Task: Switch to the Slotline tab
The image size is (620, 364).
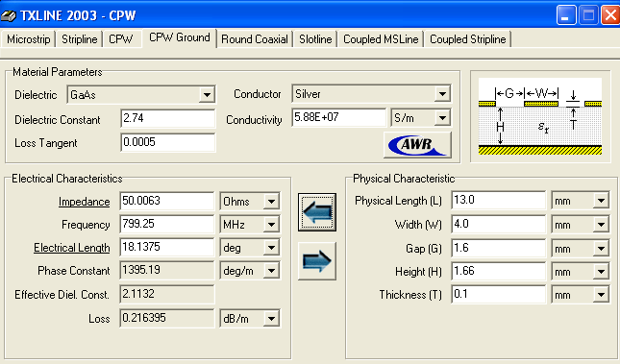Action: 315,39
